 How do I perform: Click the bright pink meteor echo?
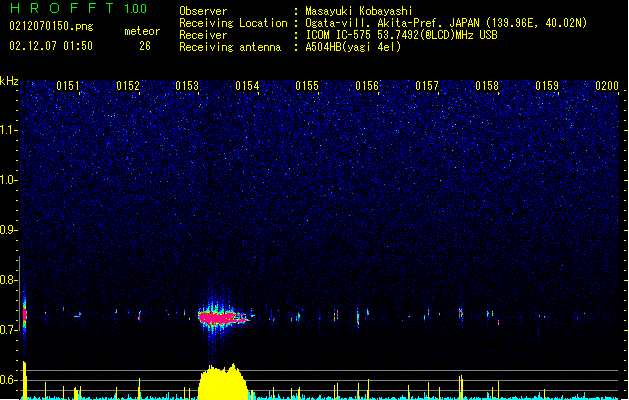click(222, 318)
